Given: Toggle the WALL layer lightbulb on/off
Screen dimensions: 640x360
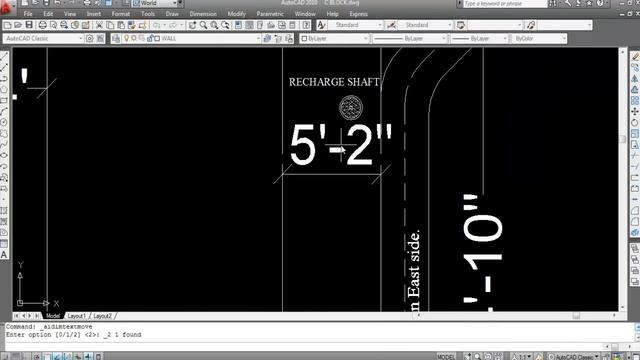Looking at the screenshot, I should (127, 38).
